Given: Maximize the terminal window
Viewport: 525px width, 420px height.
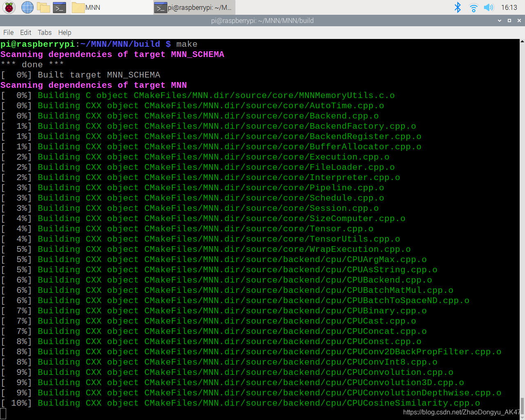Looking at the screenshot, I should click(x=509, y=21).
